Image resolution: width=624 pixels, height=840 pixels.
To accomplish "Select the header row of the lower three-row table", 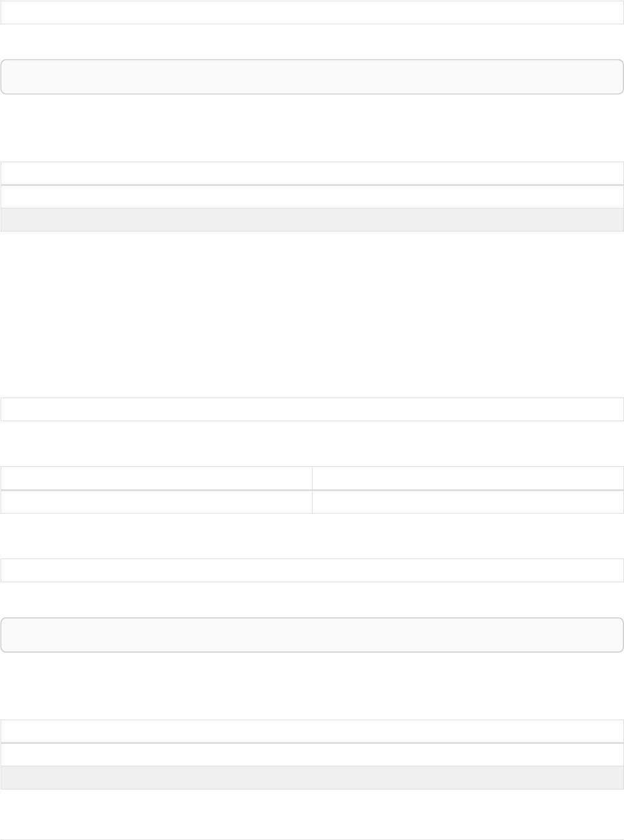I will click(x=312, y=731).
